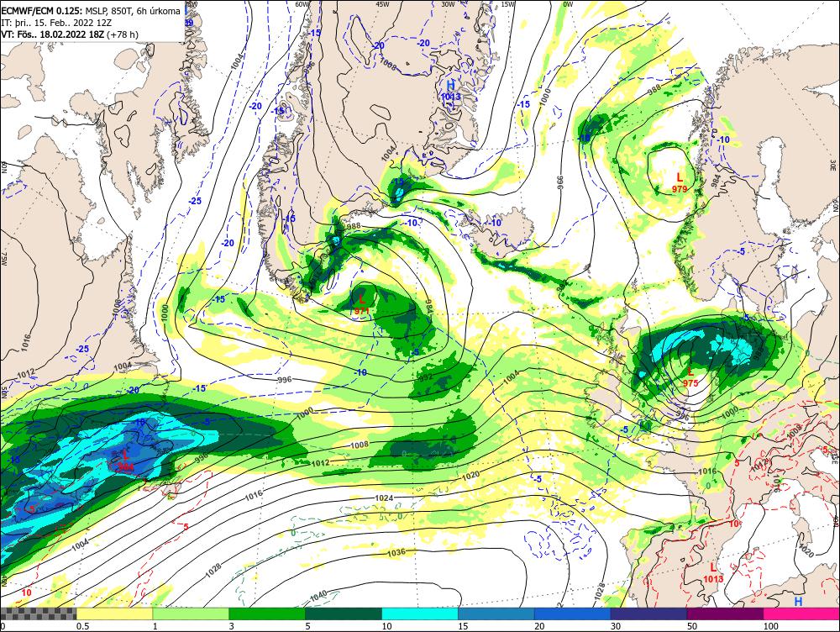Click the steel blue 15–20 legend swatch

pyautogui.click(x=496, y=614)
